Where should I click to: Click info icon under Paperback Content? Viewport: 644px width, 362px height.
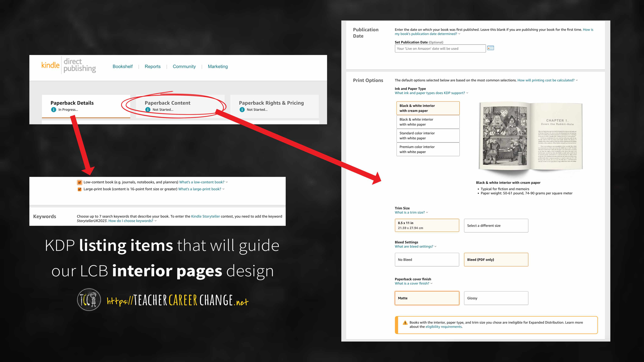(x=148, y=110)
